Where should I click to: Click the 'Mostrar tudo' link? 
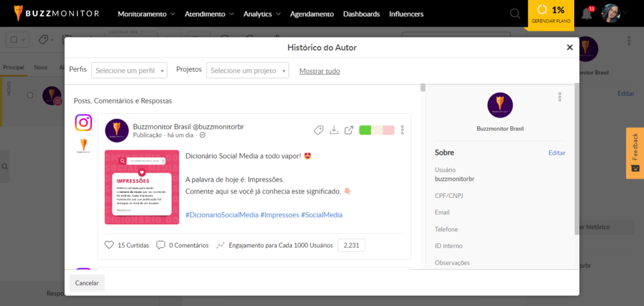[319, 71]
